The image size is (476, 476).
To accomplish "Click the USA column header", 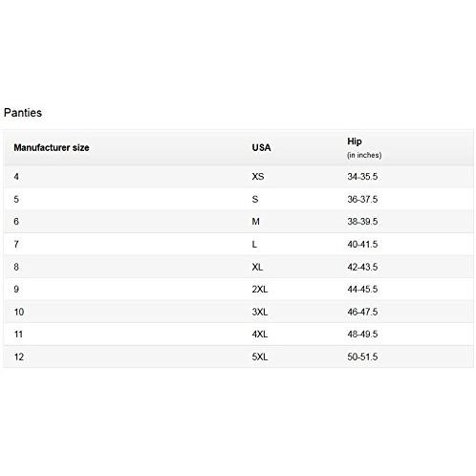I will 261,148.
